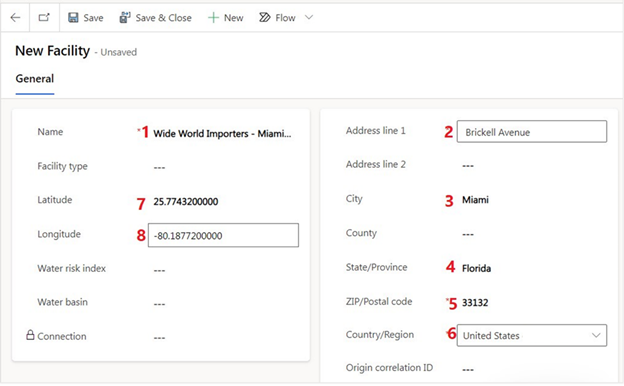Click the Flow icon

(x=265, y=18)
